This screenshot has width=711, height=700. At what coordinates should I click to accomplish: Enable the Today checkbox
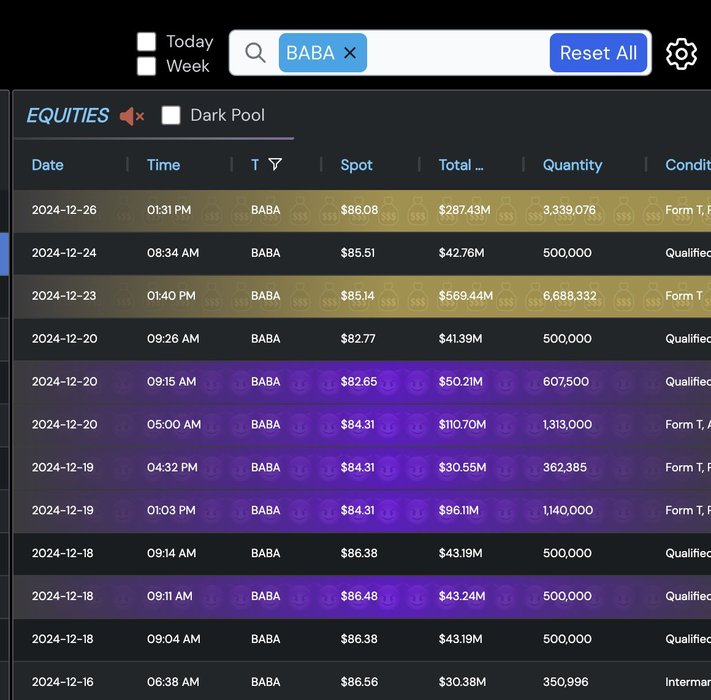146,41
